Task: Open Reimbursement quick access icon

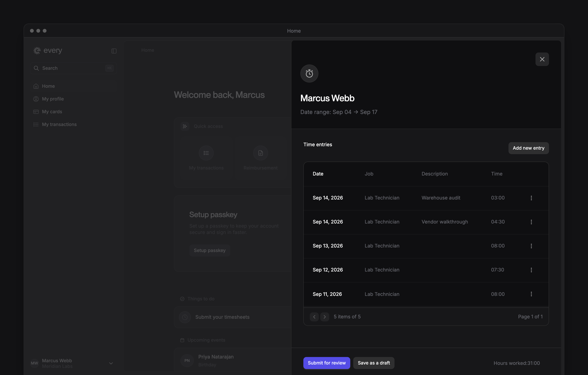Action: click(x=260, y=153)
